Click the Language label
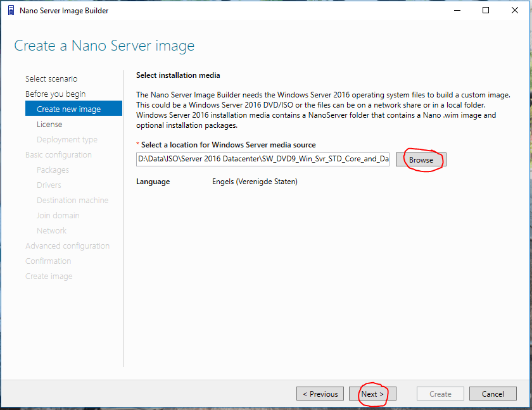 (x=153, y=182)
